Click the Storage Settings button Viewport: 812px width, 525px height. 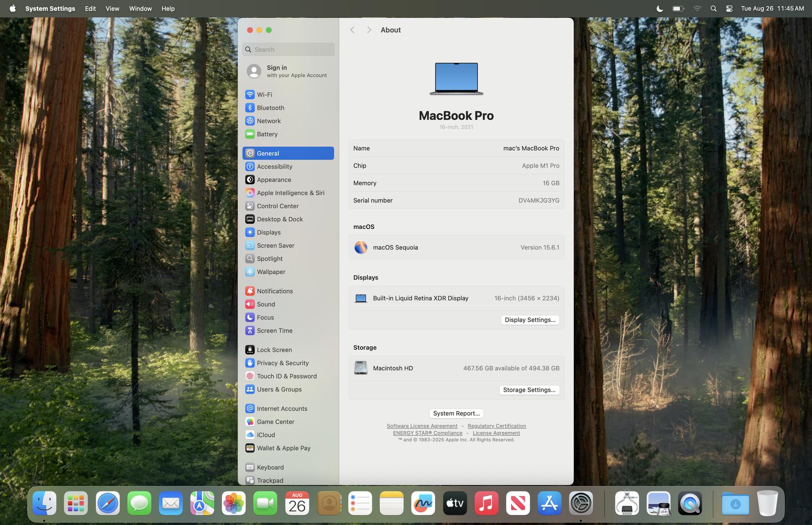[529, 389]
